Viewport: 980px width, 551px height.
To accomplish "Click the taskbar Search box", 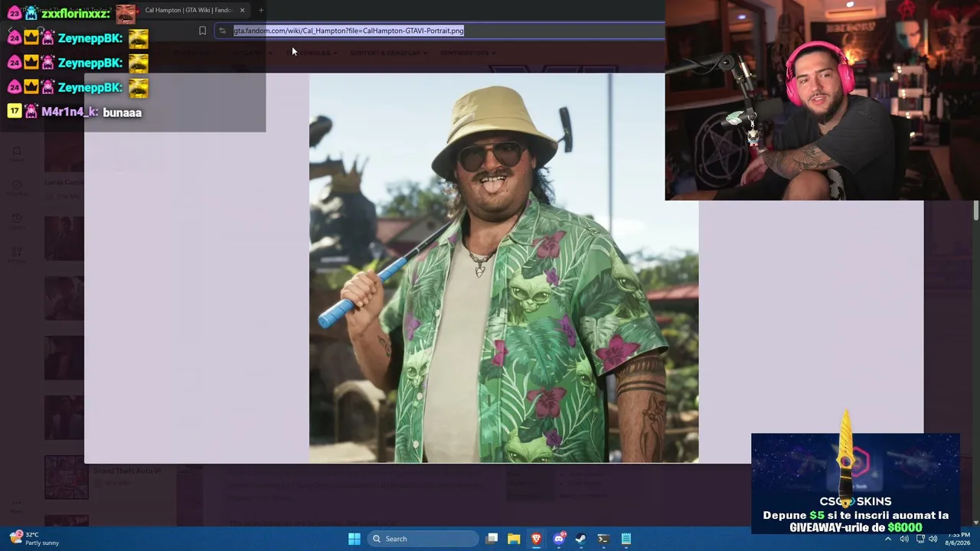I will coord(423,539).
